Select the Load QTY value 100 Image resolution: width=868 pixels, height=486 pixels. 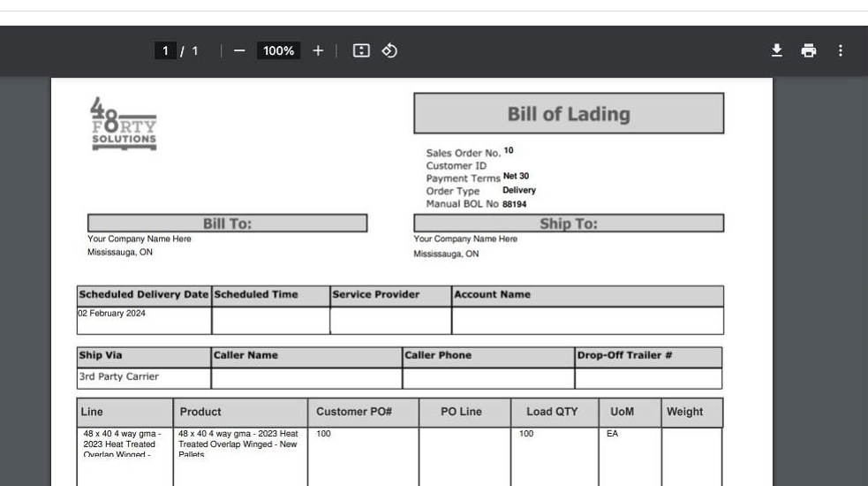click(x=526, y=433)
